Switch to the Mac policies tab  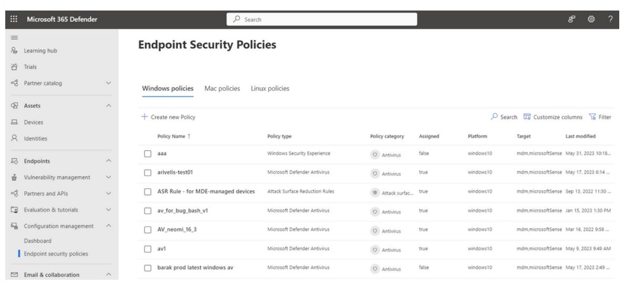(222, 88)
